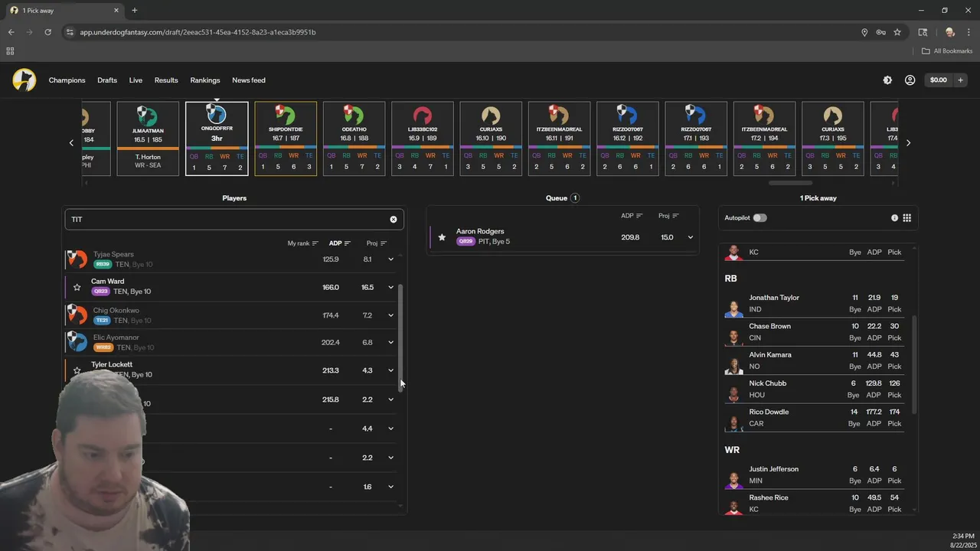
Task: Go to the Live section
Action: [x=136, y=80]
